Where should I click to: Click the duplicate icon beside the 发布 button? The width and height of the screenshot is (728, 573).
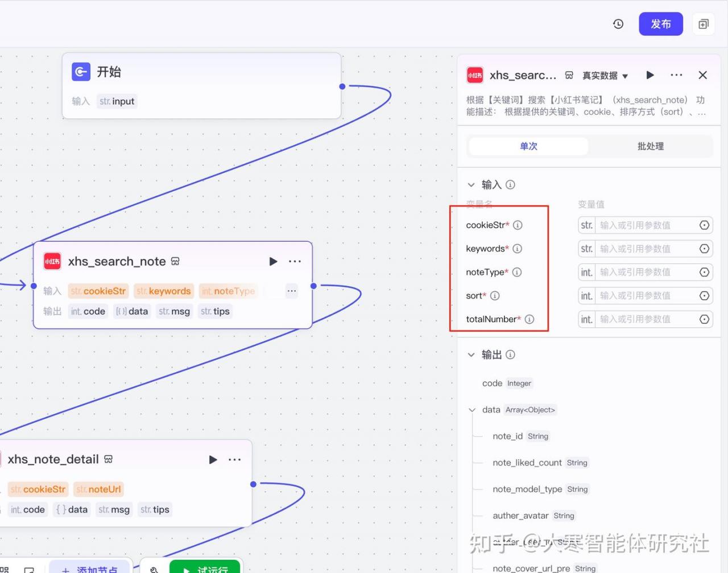704,24
